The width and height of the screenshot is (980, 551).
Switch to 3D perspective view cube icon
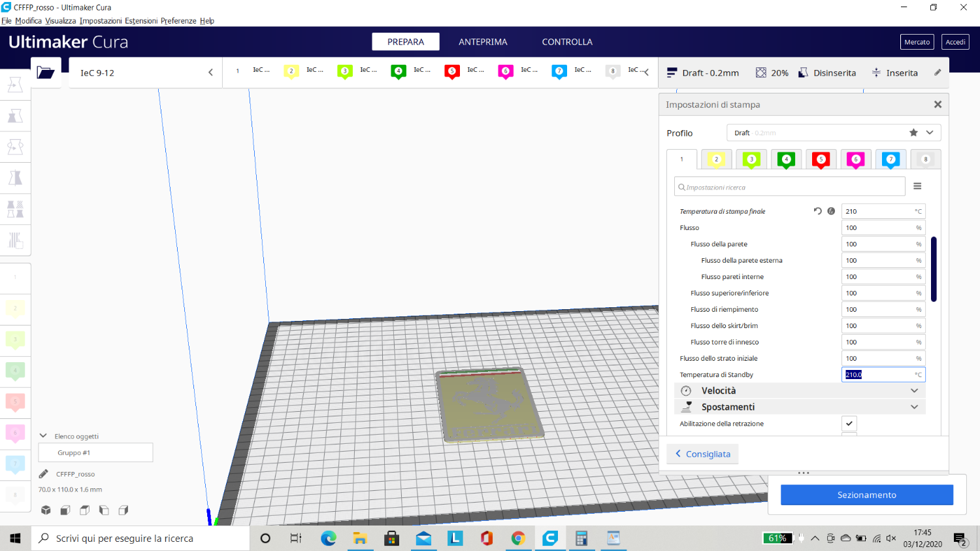click(46, 510)
